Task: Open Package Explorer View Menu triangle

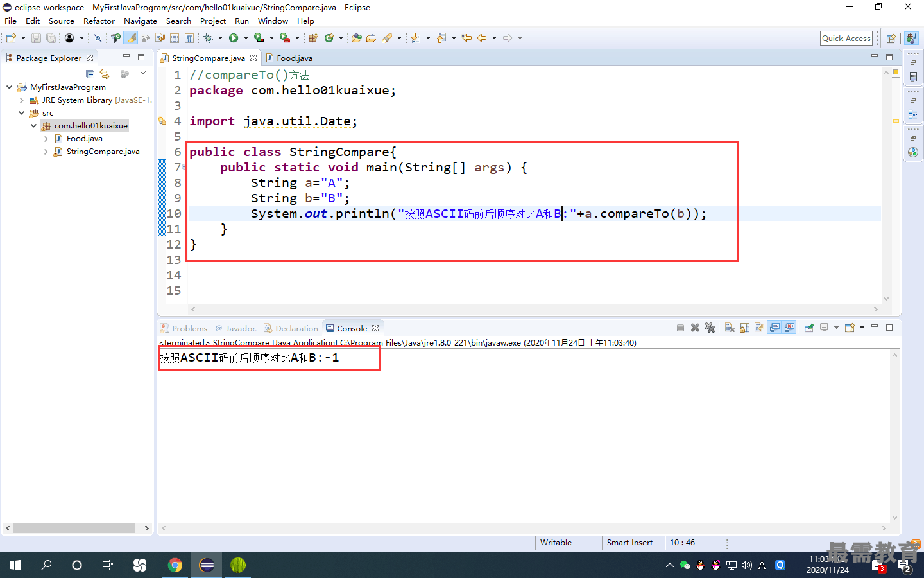Action: (143, 73)
